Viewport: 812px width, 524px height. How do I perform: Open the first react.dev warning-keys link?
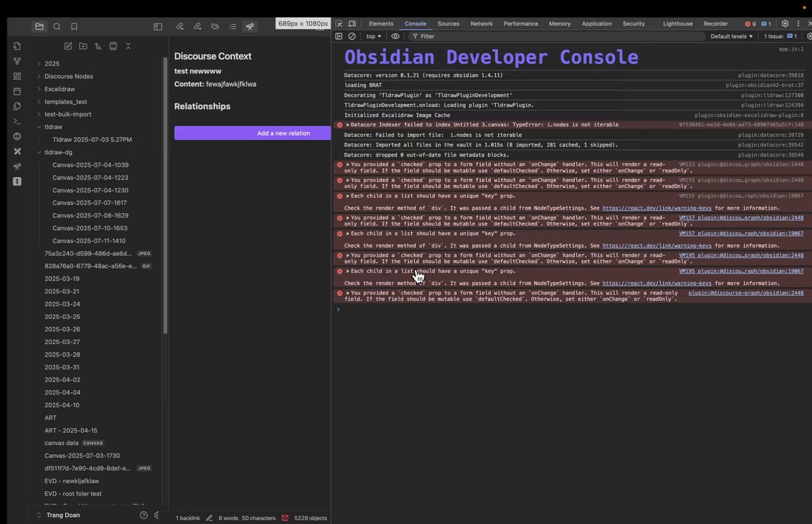pos(657,208)
